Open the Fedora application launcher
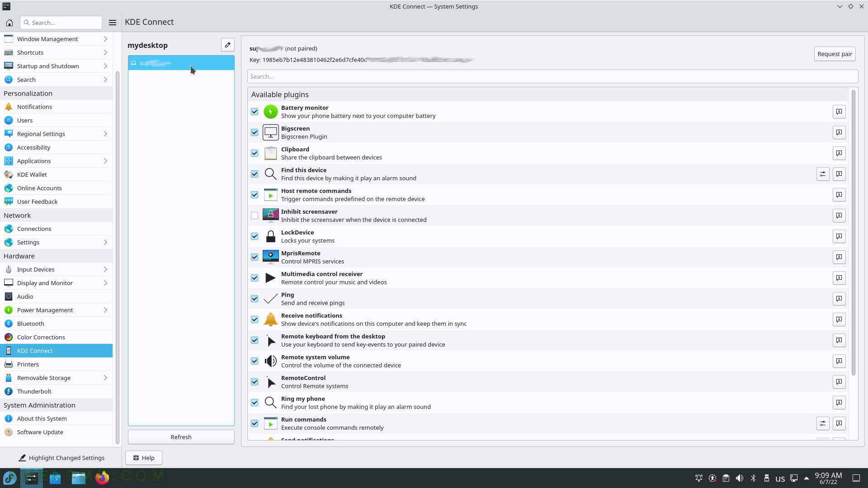Screen dimensions: 868x488 [x=10, y=478]
